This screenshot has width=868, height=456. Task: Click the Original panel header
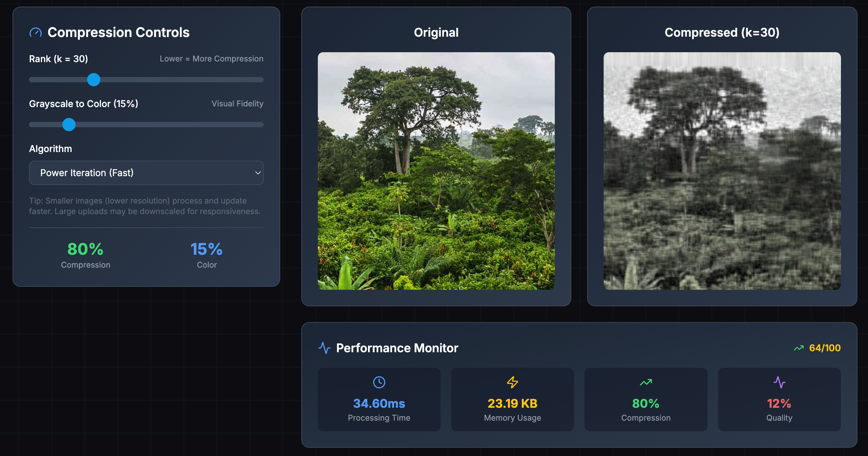(x=436, y=32)
